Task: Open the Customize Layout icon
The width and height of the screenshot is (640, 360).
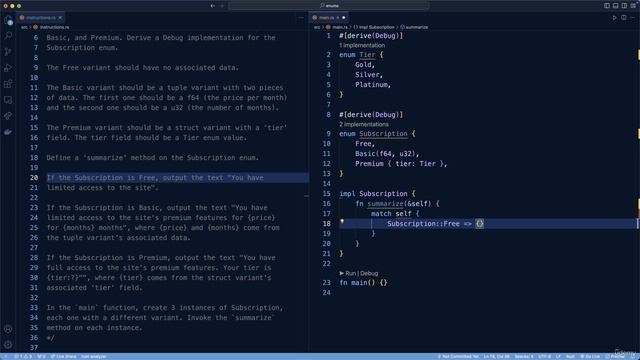Action: (633, 6)
